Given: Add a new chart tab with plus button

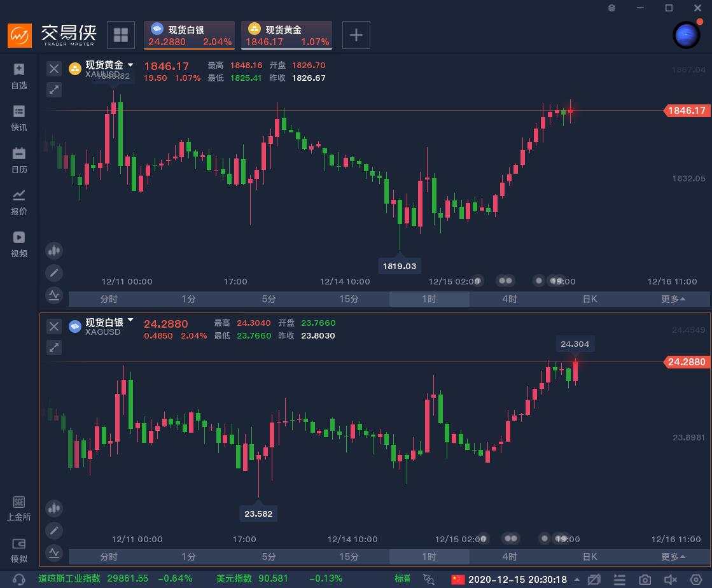Looking at the screenshot, I should pos(356,35).
